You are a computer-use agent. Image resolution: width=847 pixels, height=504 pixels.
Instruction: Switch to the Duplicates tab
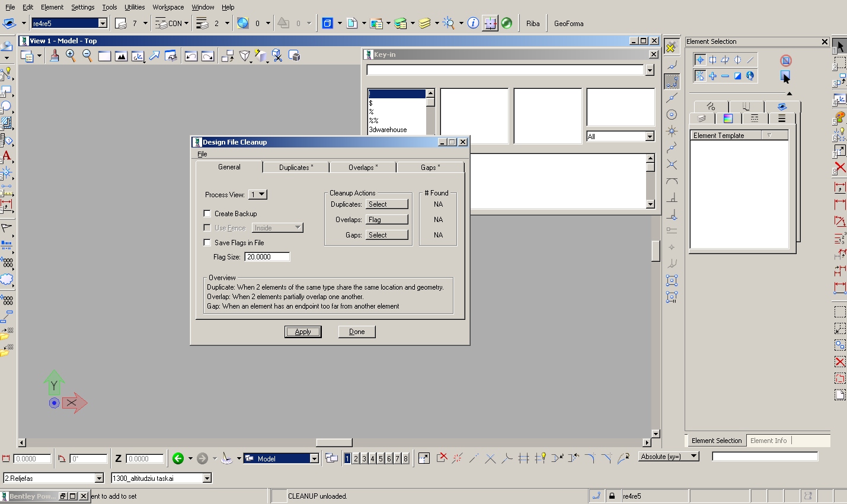[x=296, y=168]
